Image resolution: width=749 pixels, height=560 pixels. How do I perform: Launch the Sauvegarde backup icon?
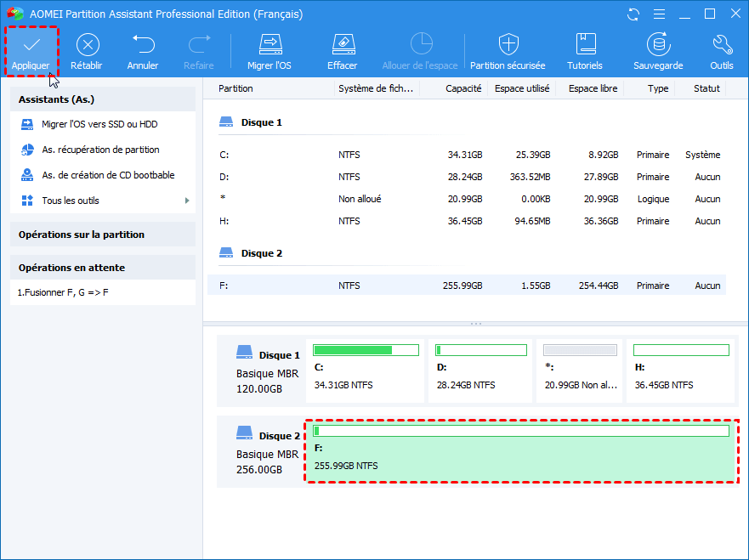click(657, 45)
